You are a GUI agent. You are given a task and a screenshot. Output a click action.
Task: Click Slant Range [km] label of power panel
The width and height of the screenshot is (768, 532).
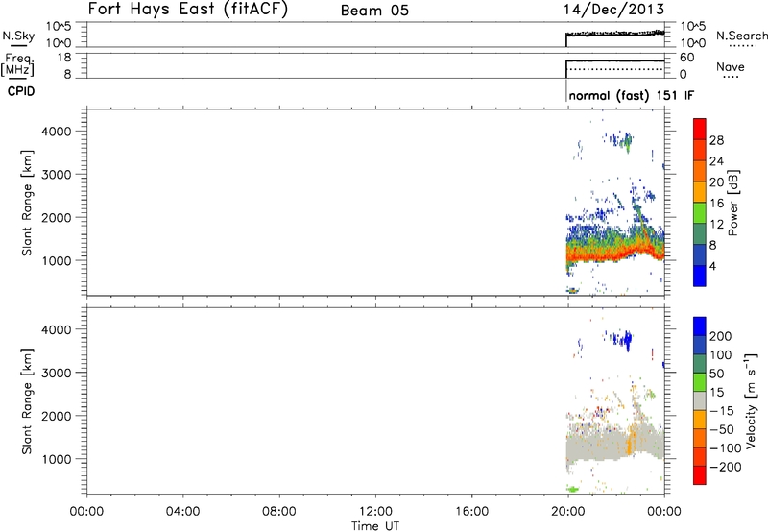click(x=27, y=203)
